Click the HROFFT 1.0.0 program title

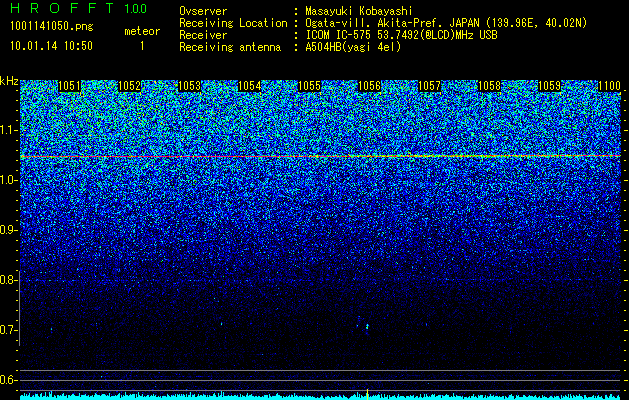(79, 8)
